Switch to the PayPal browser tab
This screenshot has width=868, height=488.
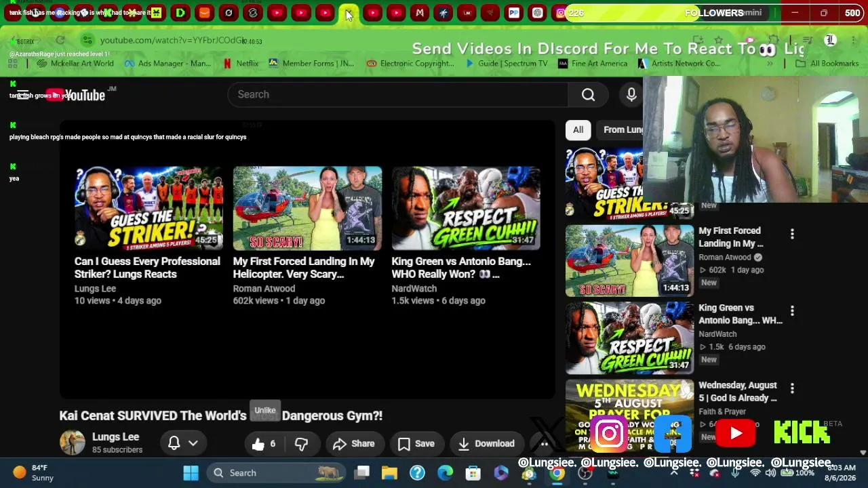point(514,13)
